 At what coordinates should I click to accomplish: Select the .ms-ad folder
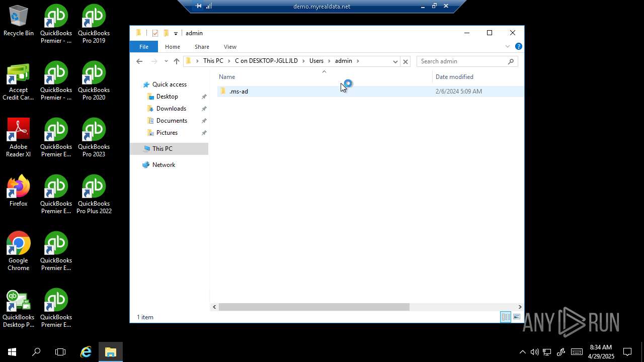[x=370, y=92]
